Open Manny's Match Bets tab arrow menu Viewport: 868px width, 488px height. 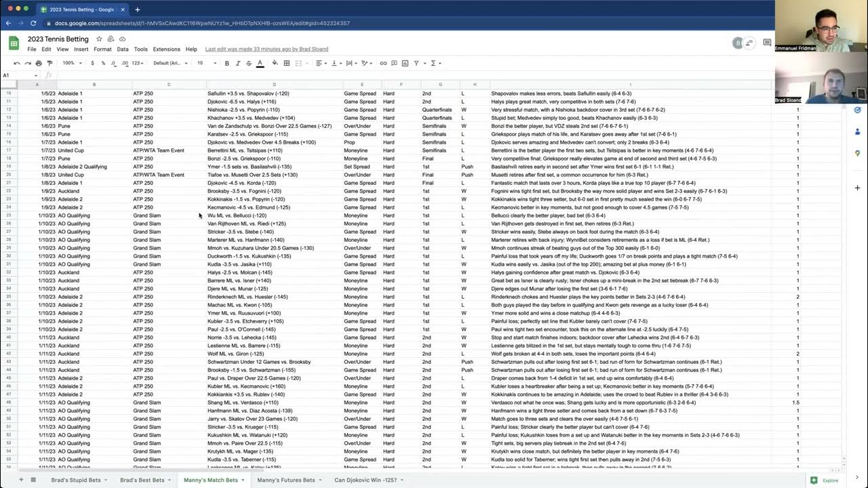pos(243,480)
